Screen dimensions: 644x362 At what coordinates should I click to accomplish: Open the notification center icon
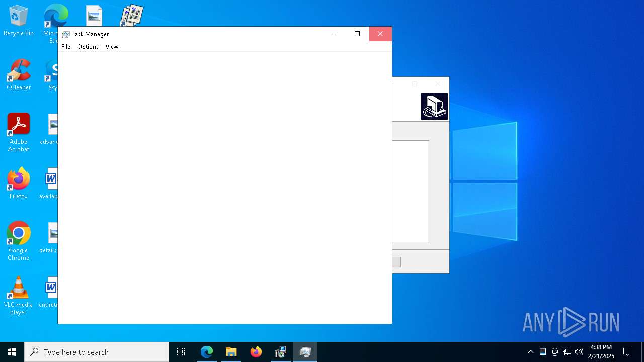627,352
